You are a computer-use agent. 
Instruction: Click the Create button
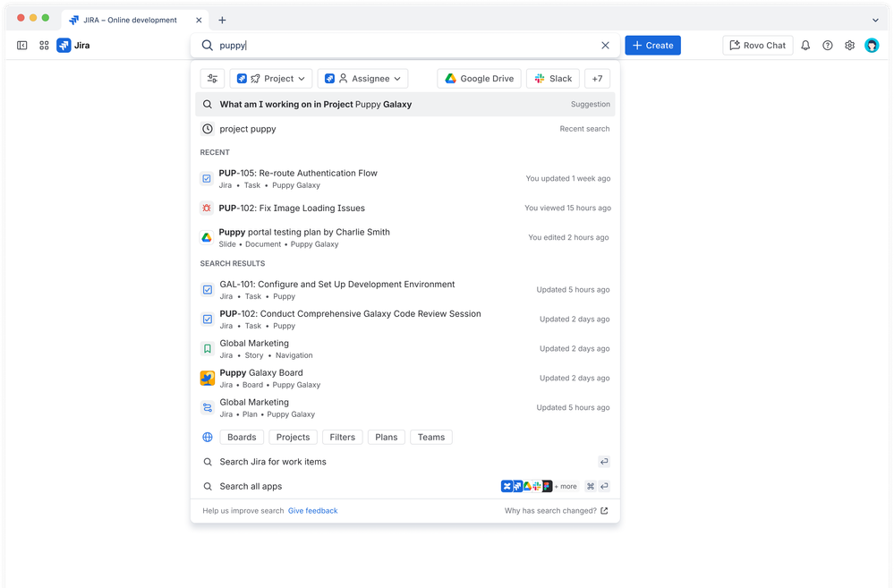[652, 46]
